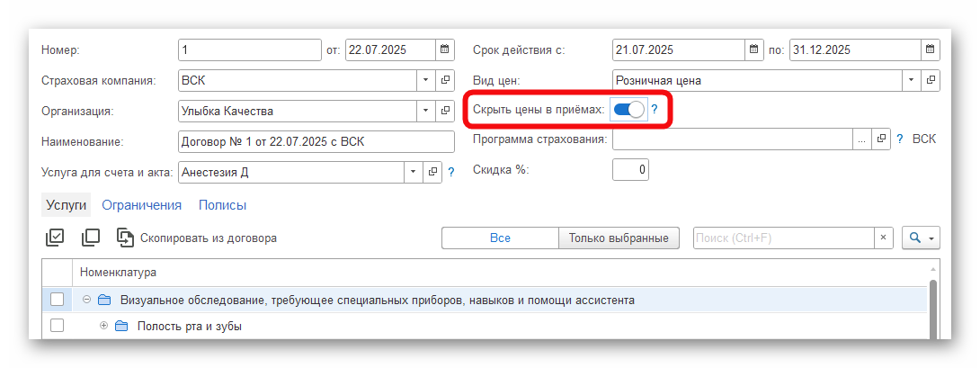
Task: Click Скопировать из договора button
Action: (x=197, y=238)
